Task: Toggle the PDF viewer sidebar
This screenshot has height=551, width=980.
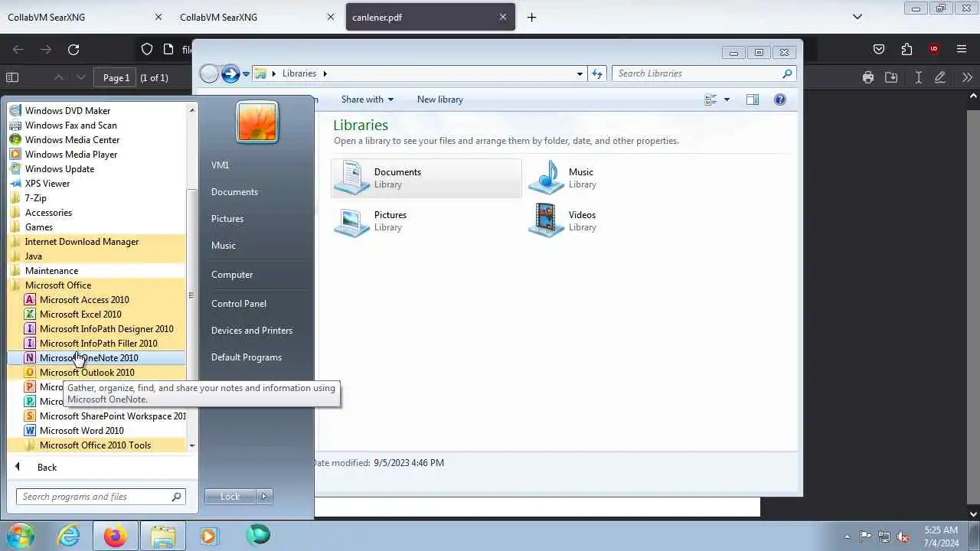Action: [x=12, y=77]
